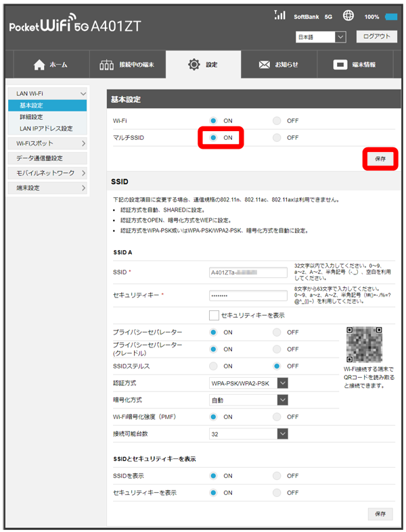Click the signal strength icon
This screenshot has height=532, width=406.
(x=279, y=15)
